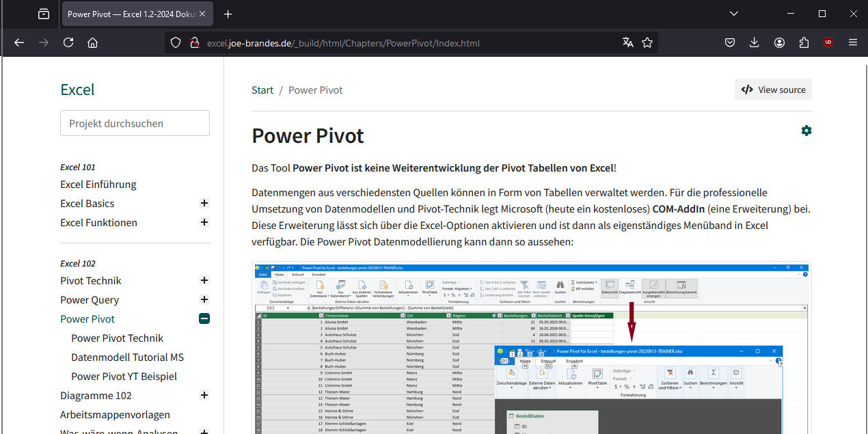Click the browser back arrow
The height and width of the screenshot is (434, 868).
coord(19,42)
